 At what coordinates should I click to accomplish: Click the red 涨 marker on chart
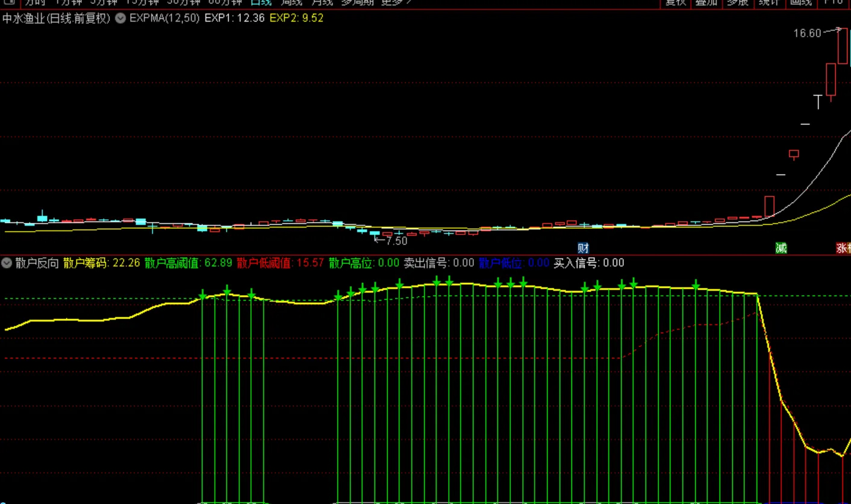tap(843, 248)
